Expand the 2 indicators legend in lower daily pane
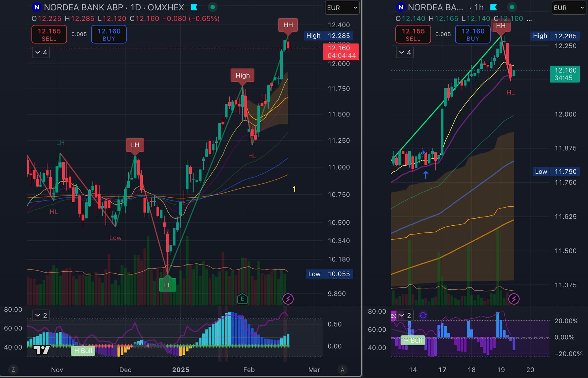This screenshot has height=378, width=588. pos(41,315)
